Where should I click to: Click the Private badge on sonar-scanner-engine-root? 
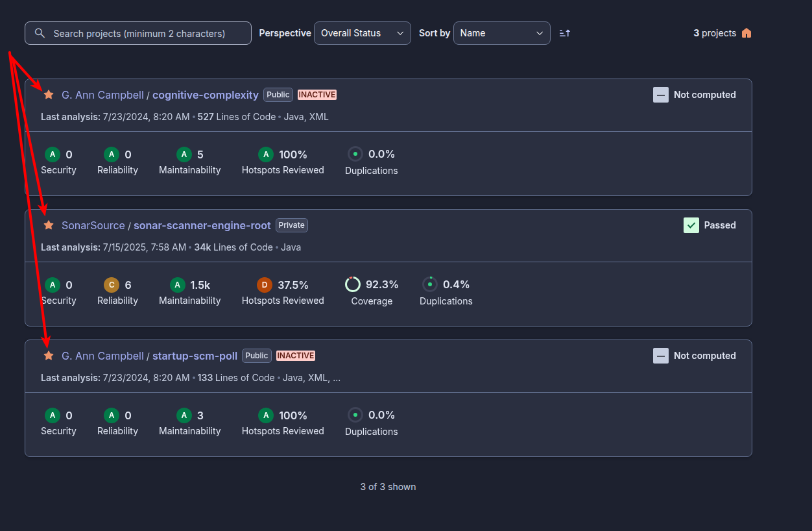click(x=292, y=225)
